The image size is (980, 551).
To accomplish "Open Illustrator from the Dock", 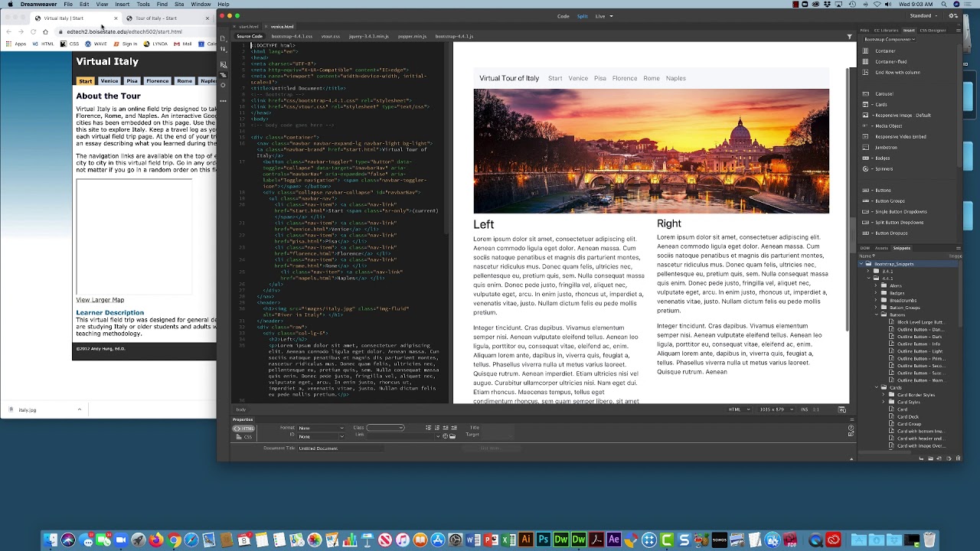I will tap(526, 540).
